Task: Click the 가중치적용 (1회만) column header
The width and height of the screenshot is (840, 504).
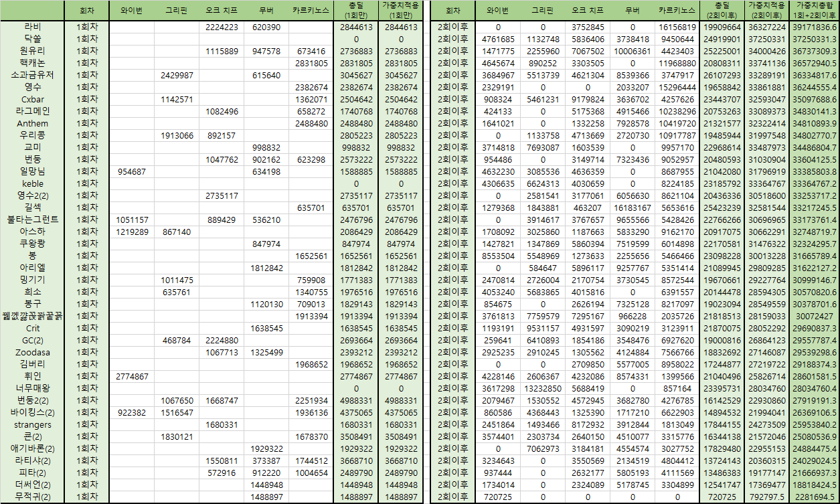Action: point(400,10)
